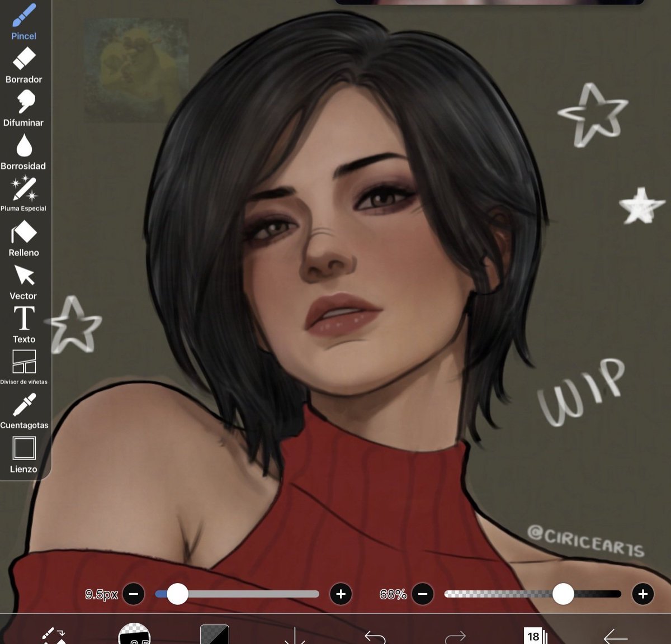This screenshot has width=671, height=644.
Task: Open the brush preview thumbnail settings
Action: (x=134, y=634)
